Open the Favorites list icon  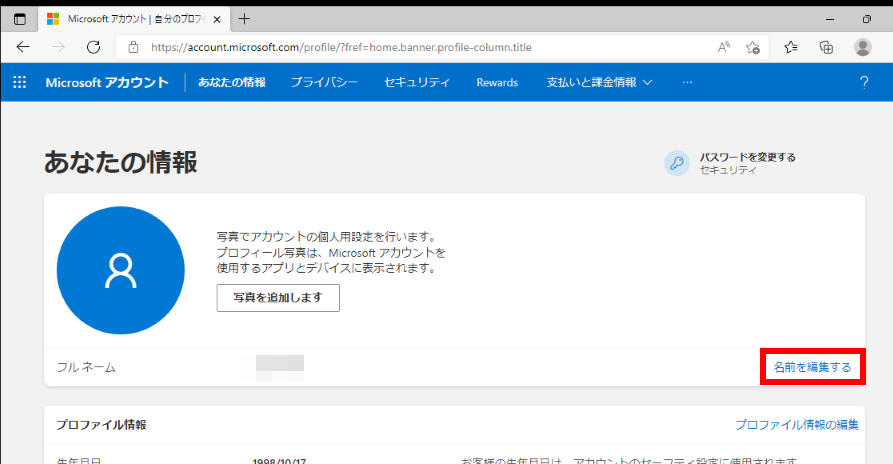click(790, 47)
